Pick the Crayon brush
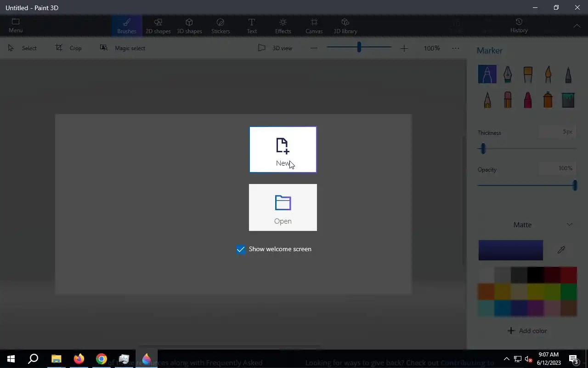This screenshot has height=368, width=588. (528, 99)
